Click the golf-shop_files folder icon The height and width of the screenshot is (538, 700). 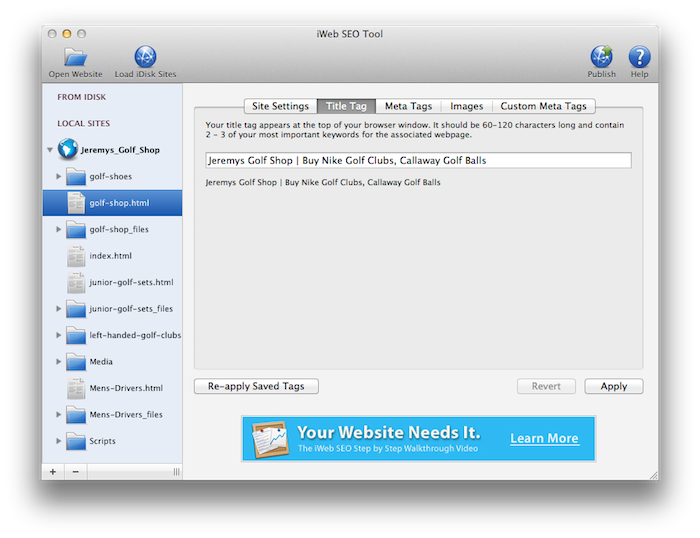coord(76,229)
